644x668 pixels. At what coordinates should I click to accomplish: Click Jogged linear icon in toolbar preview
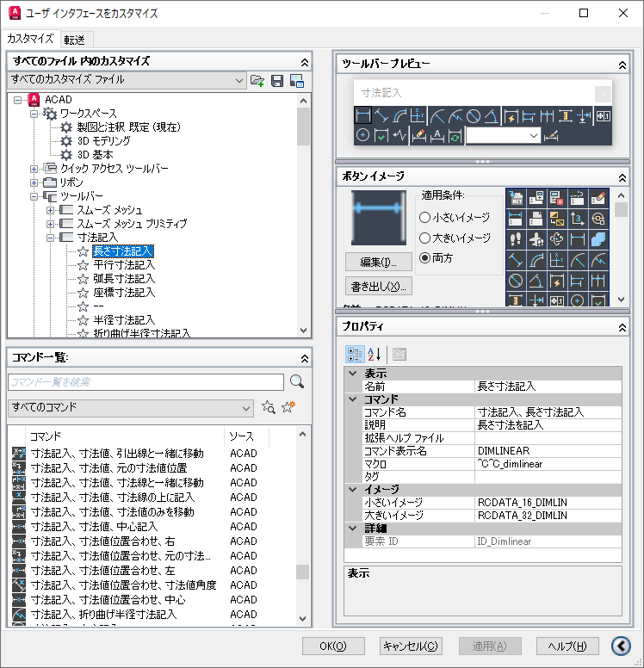pyautogui.click(x=399, y=136)
